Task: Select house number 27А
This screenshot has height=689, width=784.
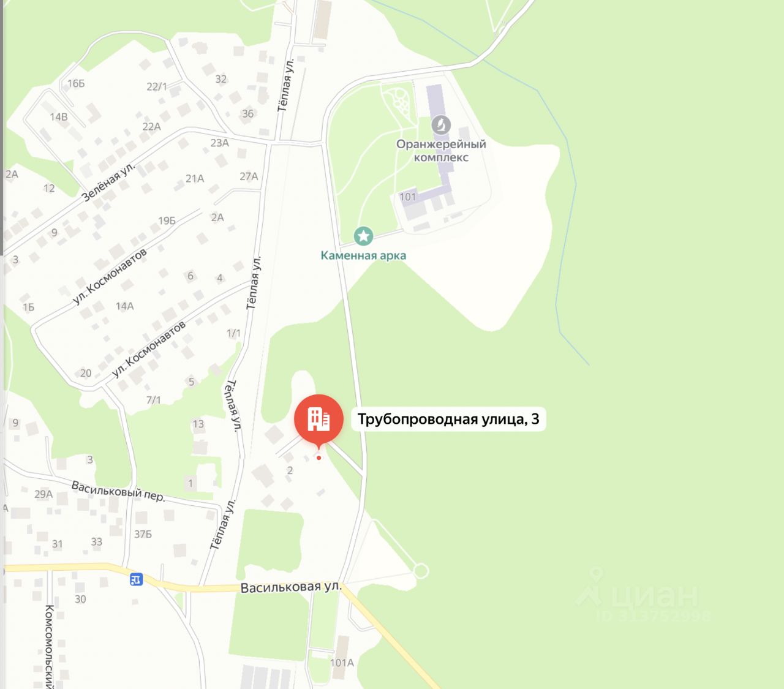Action: tap(249, 176)
